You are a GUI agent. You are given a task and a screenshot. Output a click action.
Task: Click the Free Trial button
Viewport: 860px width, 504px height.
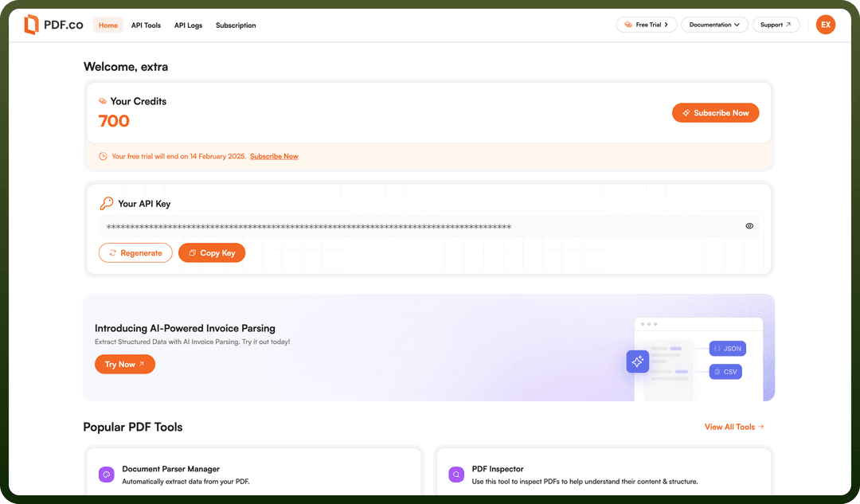647,25
